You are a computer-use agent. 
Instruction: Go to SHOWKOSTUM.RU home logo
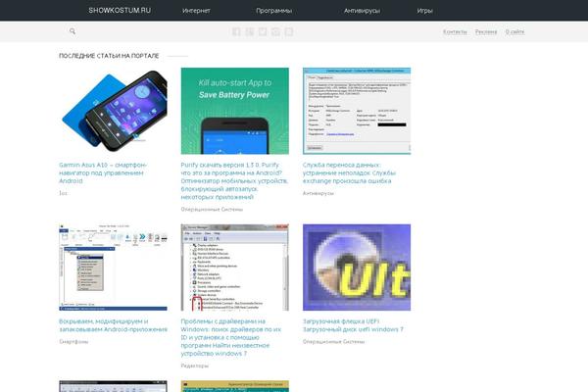120,11
